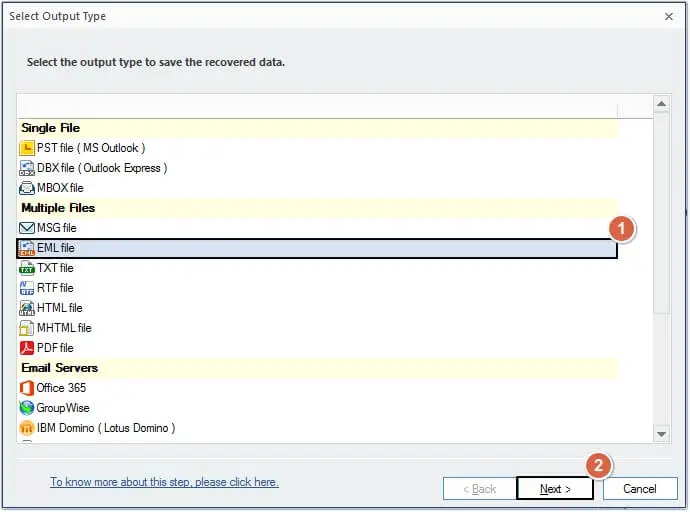690x512 pixels.
Task: Click the scrollbar up arrow
Action: click(661, 104)
